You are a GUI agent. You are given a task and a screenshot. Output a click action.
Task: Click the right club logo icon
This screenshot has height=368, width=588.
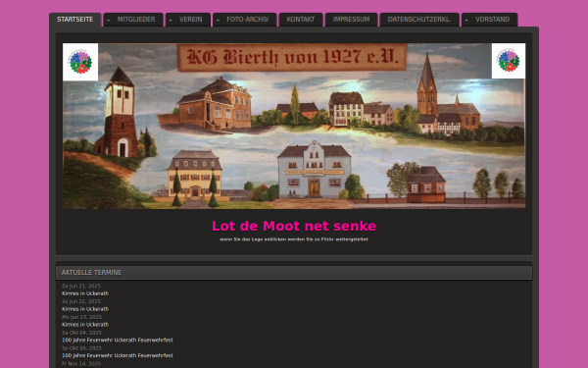[509, 61]
